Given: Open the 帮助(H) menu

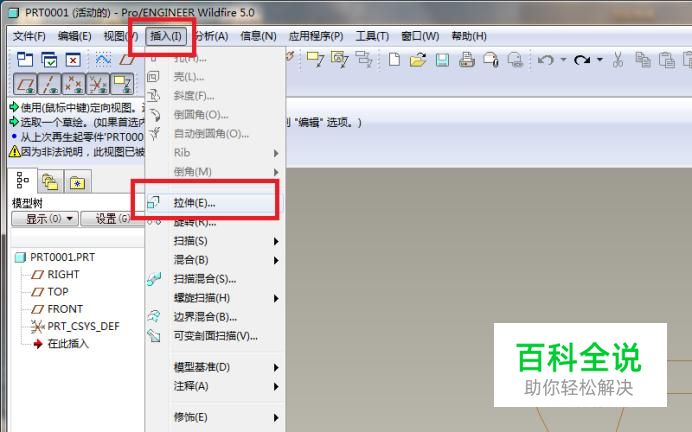Looking at the screenshot, I should click(469, 36).
